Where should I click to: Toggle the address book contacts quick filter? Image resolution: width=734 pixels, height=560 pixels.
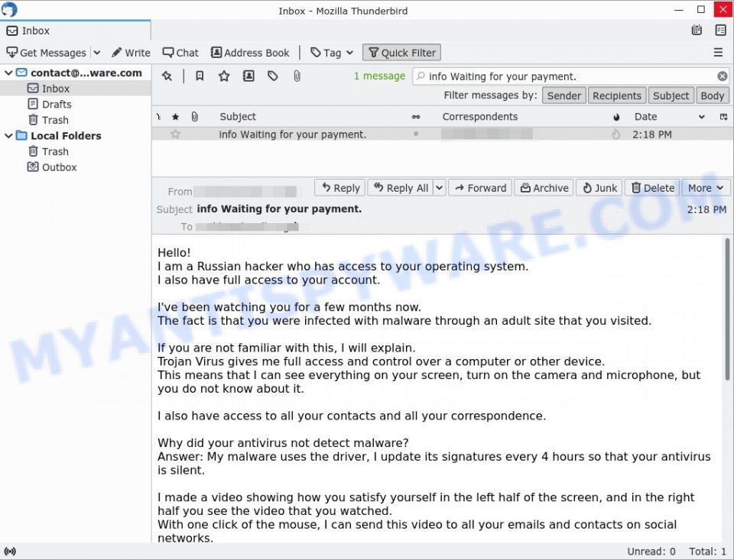[x=248, y=76]
